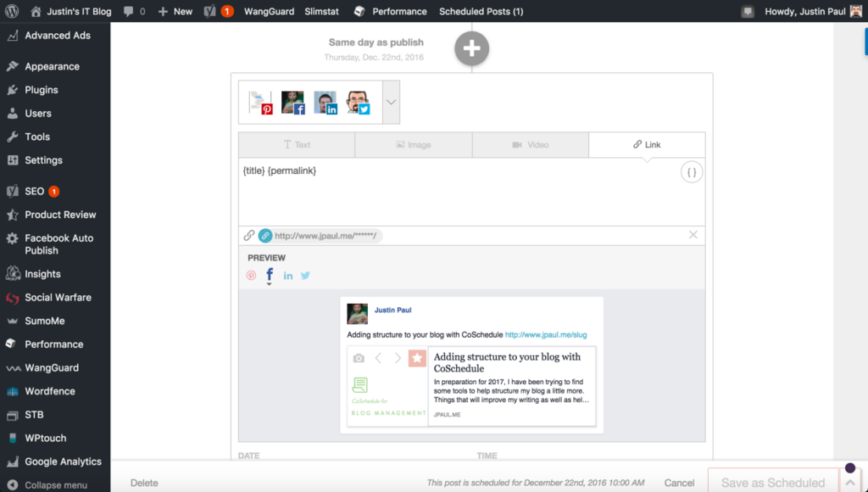Click the camera icon on preview image
This screenshot has width=868, height=492.
click(359, 359)
